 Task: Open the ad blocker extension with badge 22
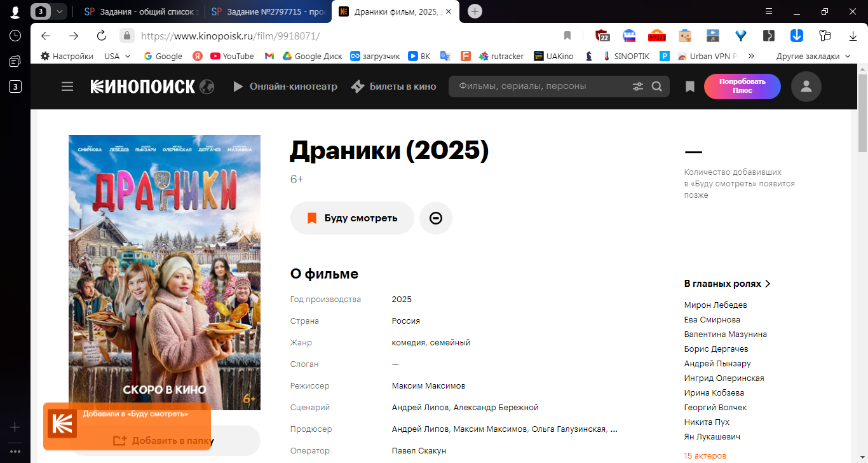click(602, 36)
